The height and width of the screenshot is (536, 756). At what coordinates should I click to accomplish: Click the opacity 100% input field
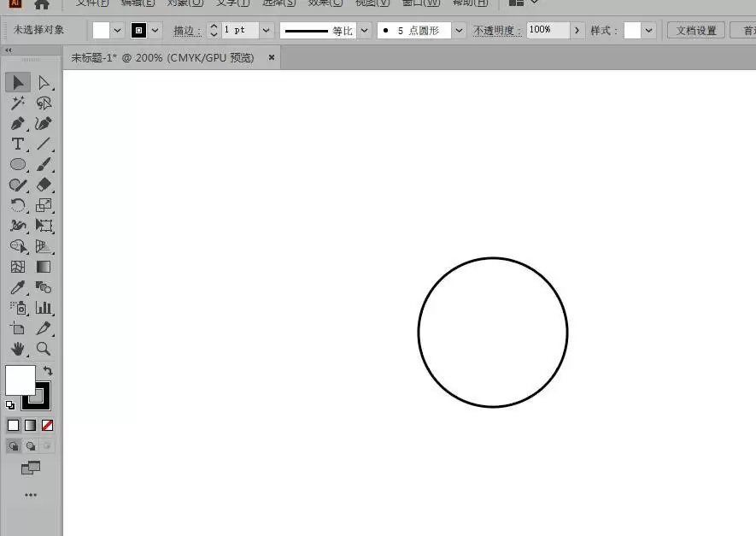pos(548,30)
